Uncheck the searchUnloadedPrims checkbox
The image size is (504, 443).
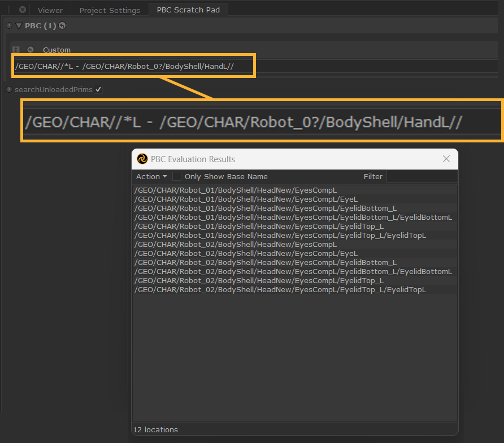[x=98, y=89]
